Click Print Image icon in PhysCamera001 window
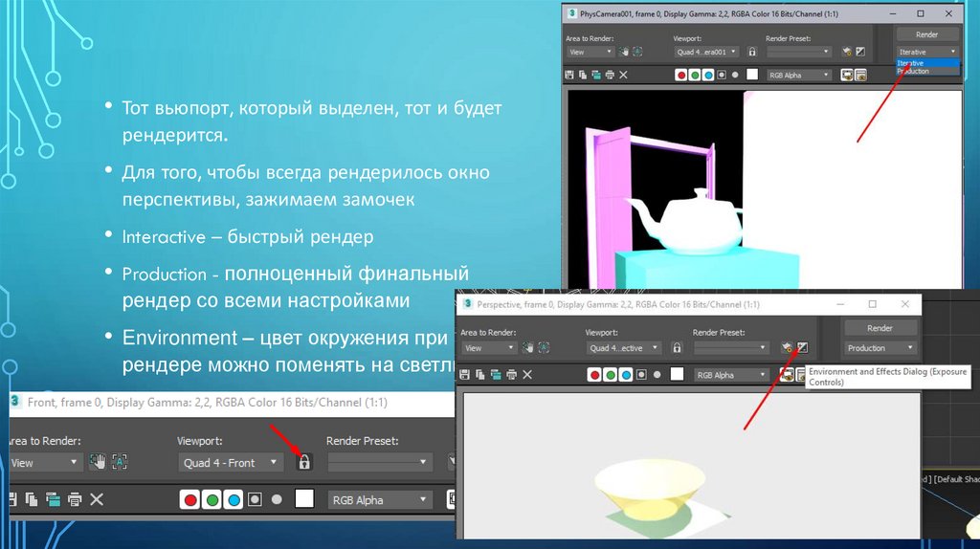The image size is (980, 549). 610,75
